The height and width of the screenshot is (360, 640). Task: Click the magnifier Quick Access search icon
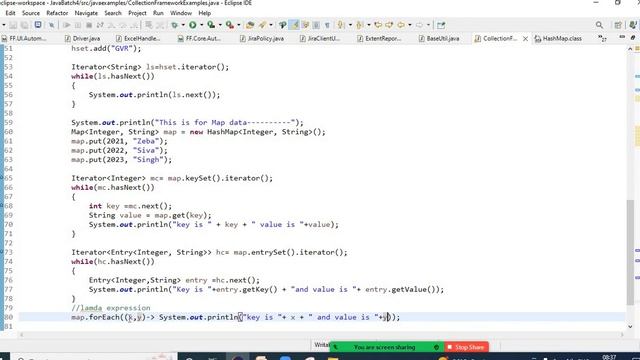click(599, 25)
